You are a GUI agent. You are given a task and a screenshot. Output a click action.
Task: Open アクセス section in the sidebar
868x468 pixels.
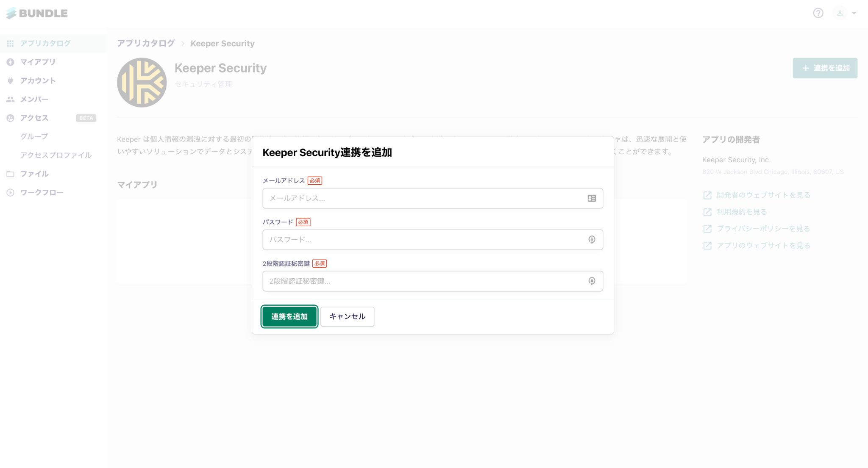[x=53, y=118]
